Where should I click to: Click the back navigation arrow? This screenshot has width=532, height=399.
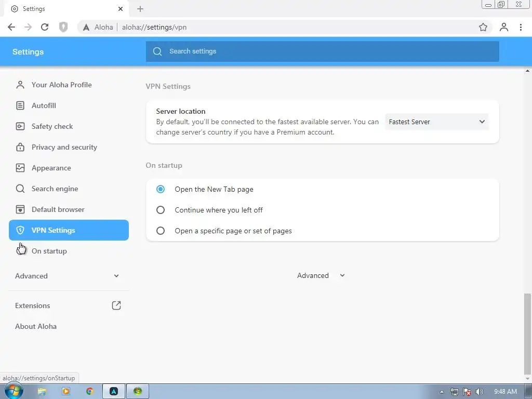pyautogui.click(x=11, y=27)
